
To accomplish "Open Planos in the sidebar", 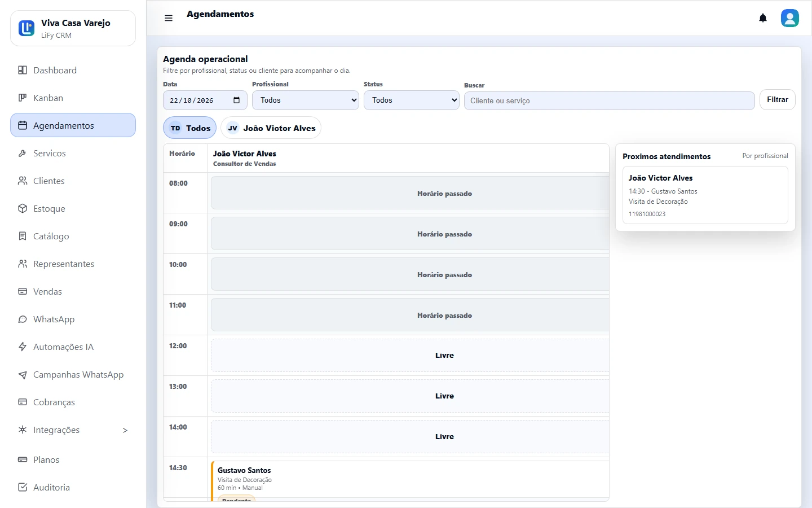I will tap(73, 460).
